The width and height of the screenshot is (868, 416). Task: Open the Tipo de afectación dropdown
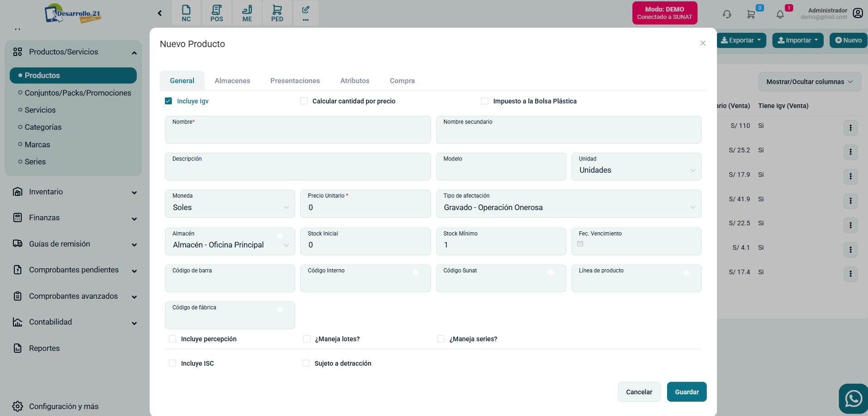568,208
